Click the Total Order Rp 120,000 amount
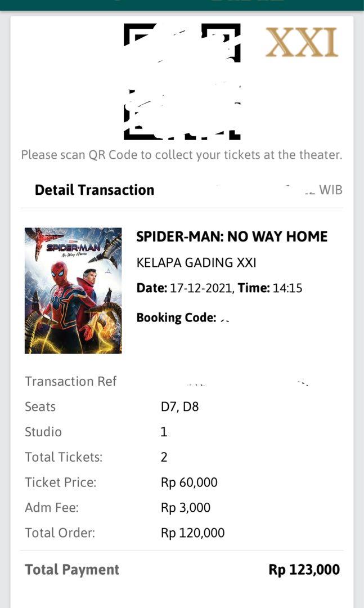 pos(192,533)
